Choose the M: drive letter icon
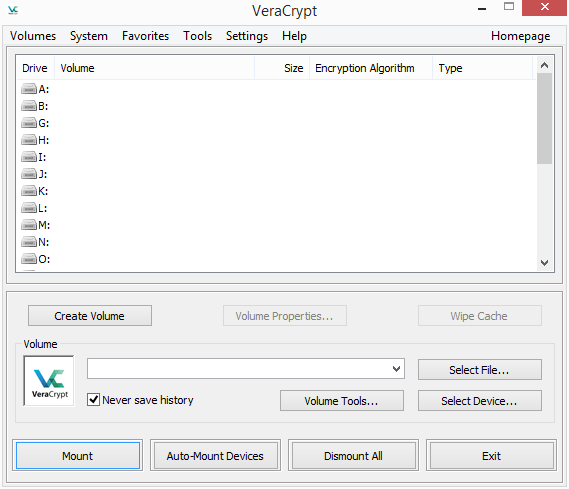Screen dimensions: 569x489 pos(29,225)
